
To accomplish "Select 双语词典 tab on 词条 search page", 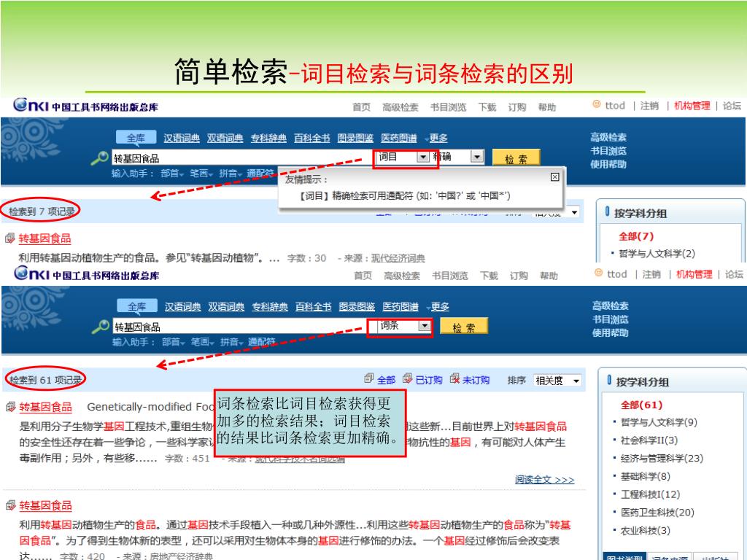I will pos(226,307).
